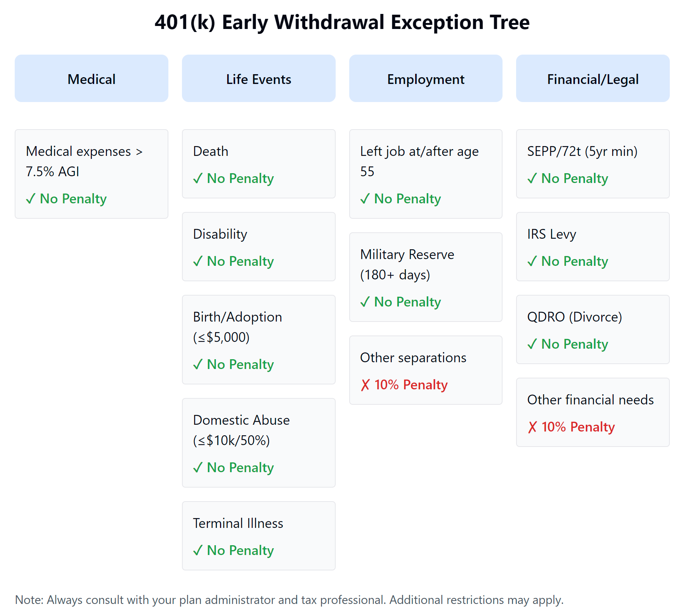Screen dimensions: 686x616
Task: Select the Military Reserve (180+ days) card
Action: [426, 277]
